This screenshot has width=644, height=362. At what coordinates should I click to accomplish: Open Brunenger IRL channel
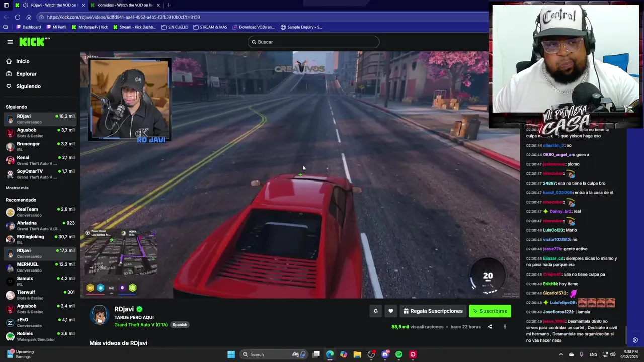(40, 147)
